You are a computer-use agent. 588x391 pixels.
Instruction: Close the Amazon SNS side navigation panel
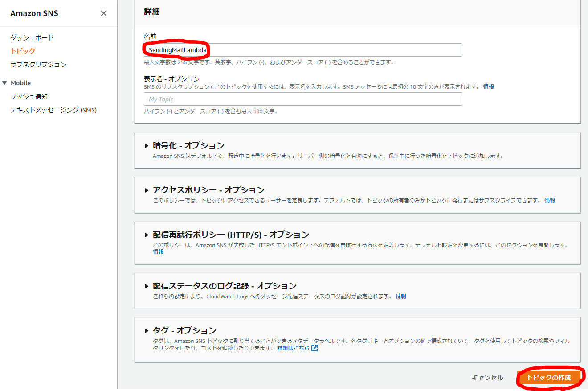[104, 13]
